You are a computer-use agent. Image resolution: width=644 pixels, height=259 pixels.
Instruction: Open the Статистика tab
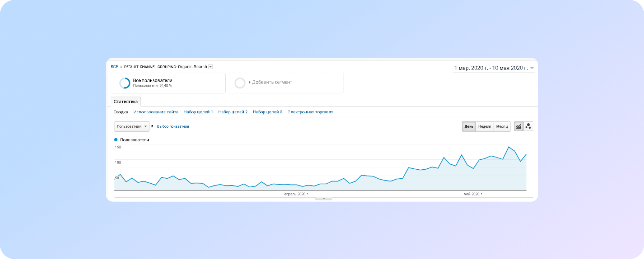point(126,102)
